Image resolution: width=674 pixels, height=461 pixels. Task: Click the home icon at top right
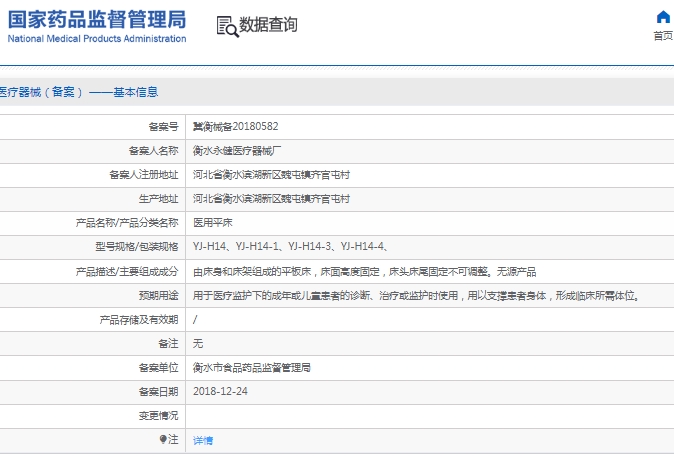tap(663, 17)
